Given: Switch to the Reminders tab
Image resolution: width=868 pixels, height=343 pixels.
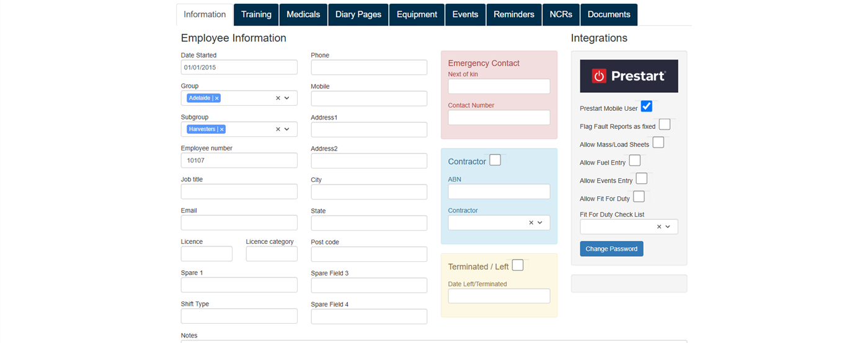Looking at the screenshot, I should tap(514, 15).
